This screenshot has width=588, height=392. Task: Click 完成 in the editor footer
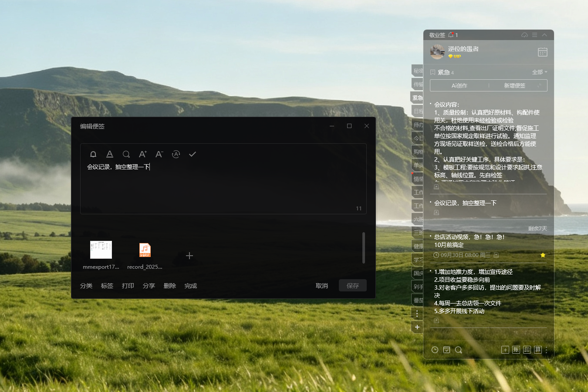[x=191, y=286]
